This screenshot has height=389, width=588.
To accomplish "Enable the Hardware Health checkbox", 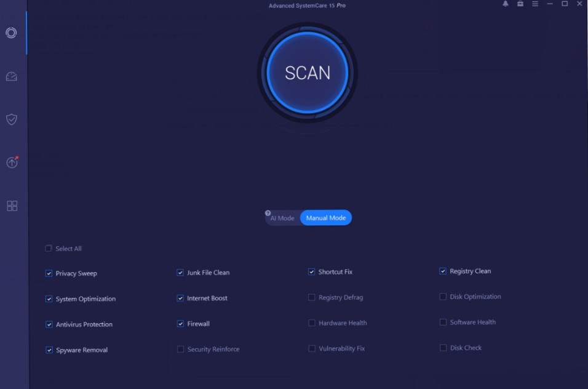I will [312, 323].
